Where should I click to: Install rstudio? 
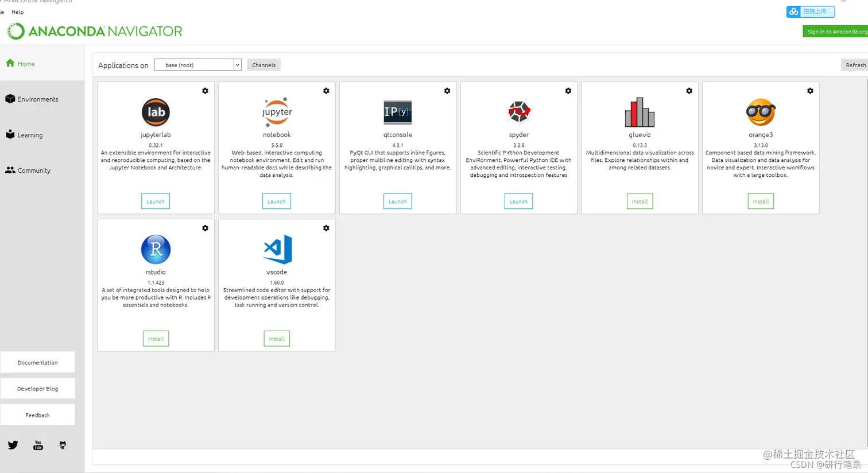(156, 339)
